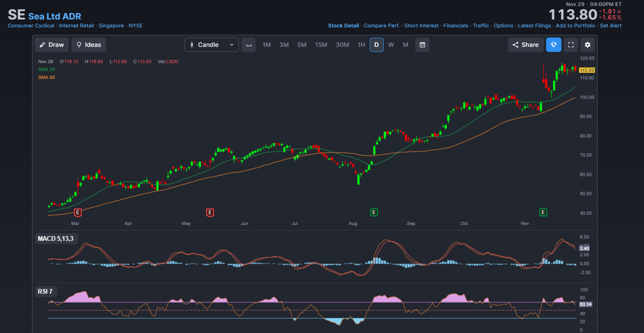
Task: Click the yellow 113.80 price tag on axis
Action: click(x=587, y=70)
